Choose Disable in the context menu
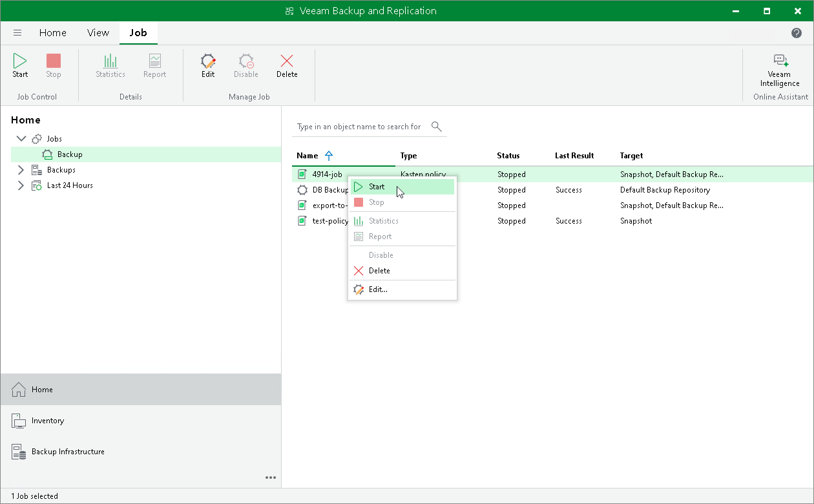Image resolution: width=814 pixels, height=504 pixels. point(402,255)
